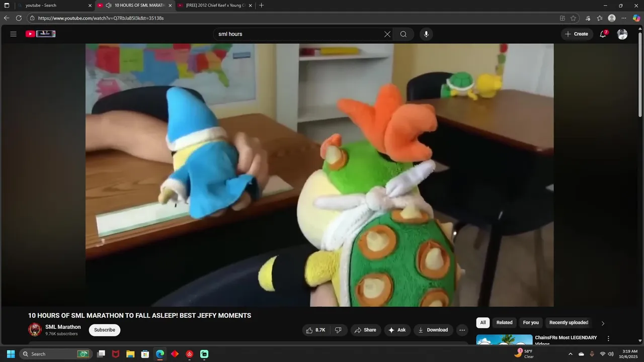The image size is (644, 362).
Task: Clear the 'sml hours' search text
Action: pos(387,34)
